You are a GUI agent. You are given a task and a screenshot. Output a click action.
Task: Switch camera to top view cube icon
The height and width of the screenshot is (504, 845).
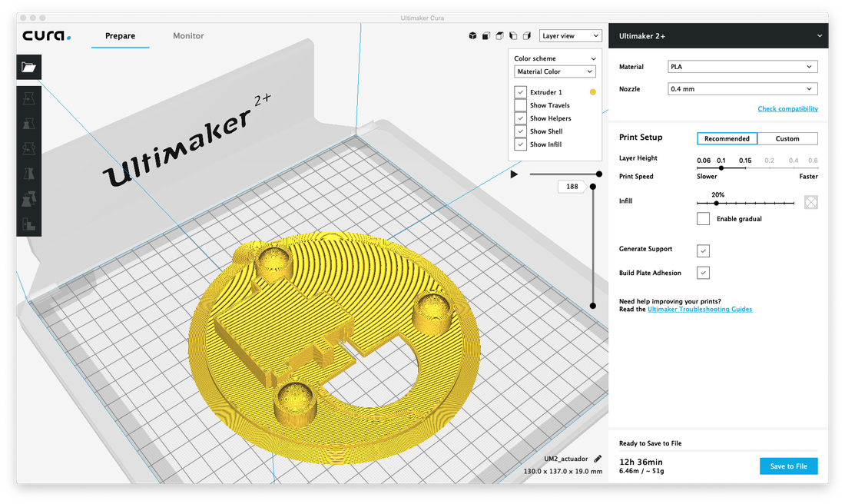click(499, 35)
